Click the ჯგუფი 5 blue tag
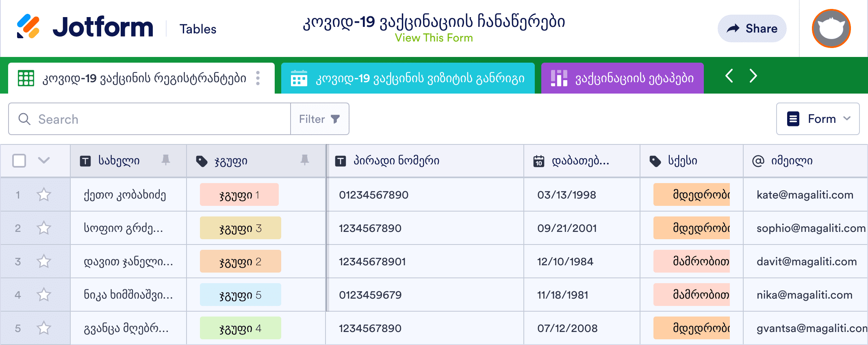This screenshot has width=868, height=345. click(x=240, y=295)
